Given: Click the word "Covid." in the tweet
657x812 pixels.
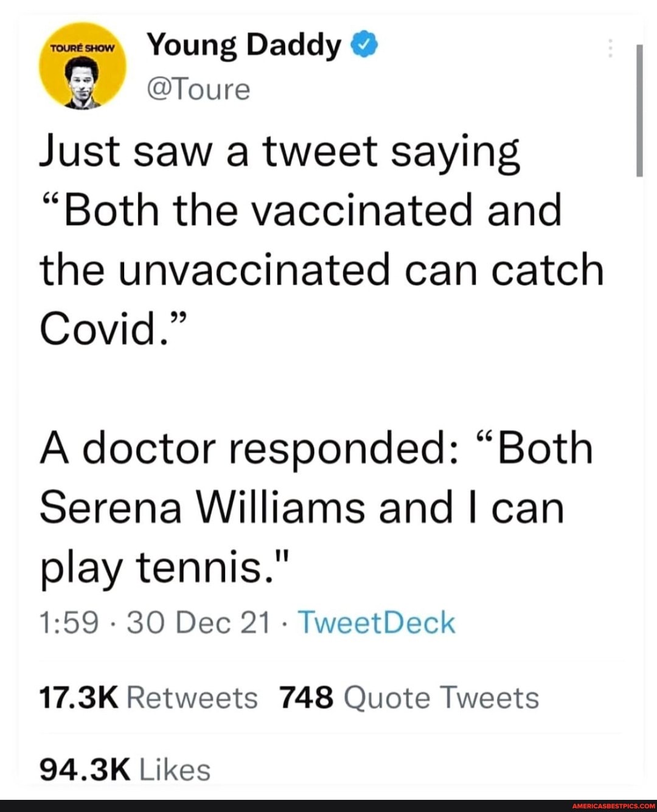Looking at the screenshot, I should [x=99, y=330].
